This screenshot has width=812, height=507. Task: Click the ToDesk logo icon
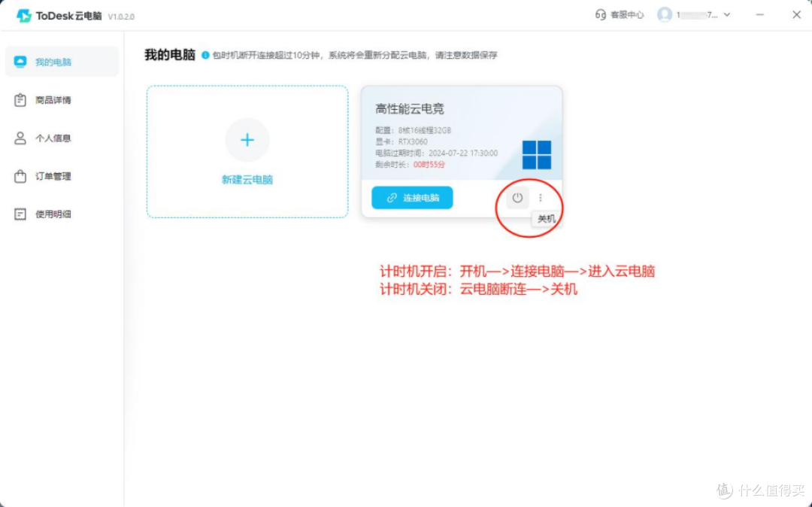(x=24, y=16)
